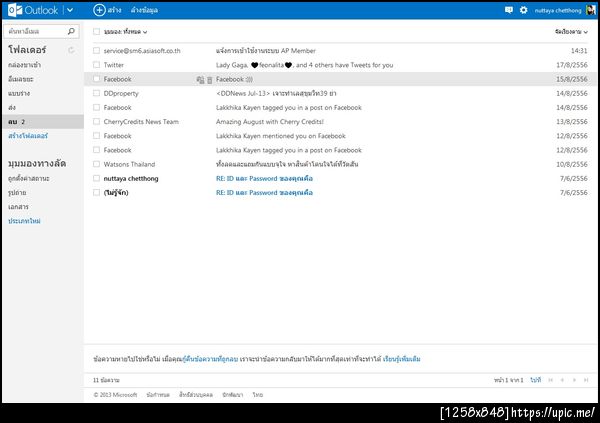Click the plus icon to compose new mail

[99, 10]
